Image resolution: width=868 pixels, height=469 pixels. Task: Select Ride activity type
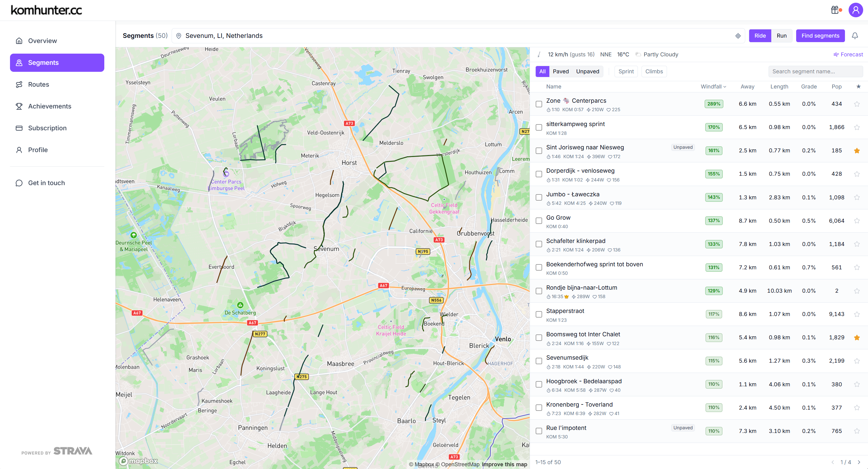(760, 36)
